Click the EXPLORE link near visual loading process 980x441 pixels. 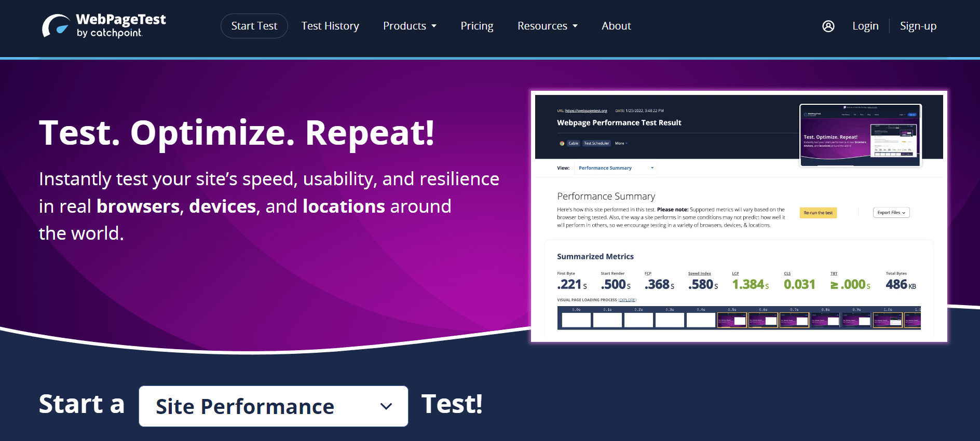click(x=627, y=300)
